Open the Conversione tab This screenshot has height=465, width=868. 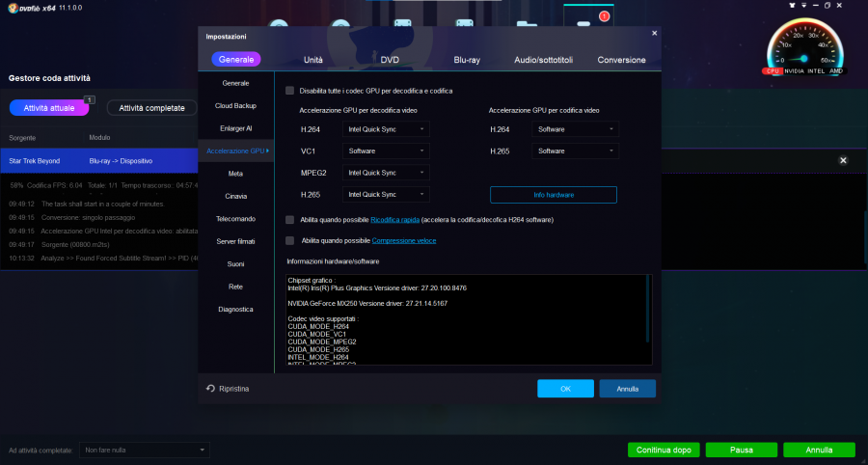click(x=621, y=60)
